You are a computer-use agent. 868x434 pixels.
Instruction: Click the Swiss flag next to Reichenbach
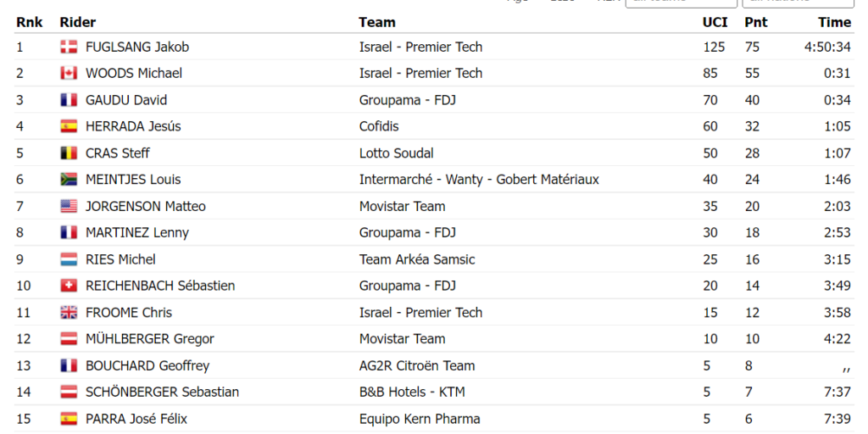pos(69,286)
